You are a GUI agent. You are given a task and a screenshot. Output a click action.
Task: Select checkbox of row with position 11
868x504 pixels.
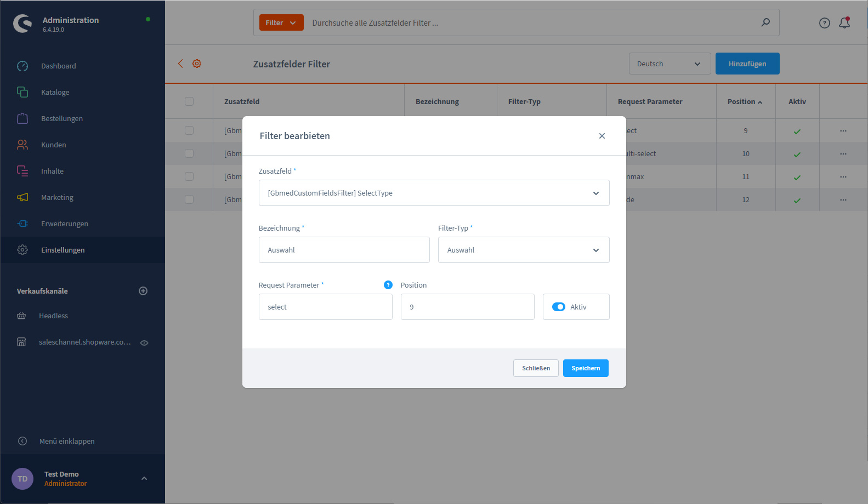coord(189,176)
